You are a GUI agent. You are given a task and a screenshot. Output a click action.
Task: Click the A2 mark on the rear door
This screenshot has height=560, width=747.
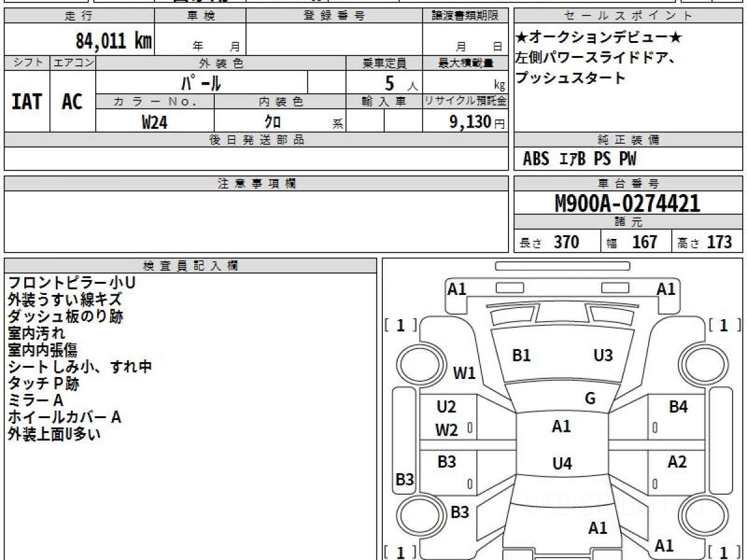677,462
